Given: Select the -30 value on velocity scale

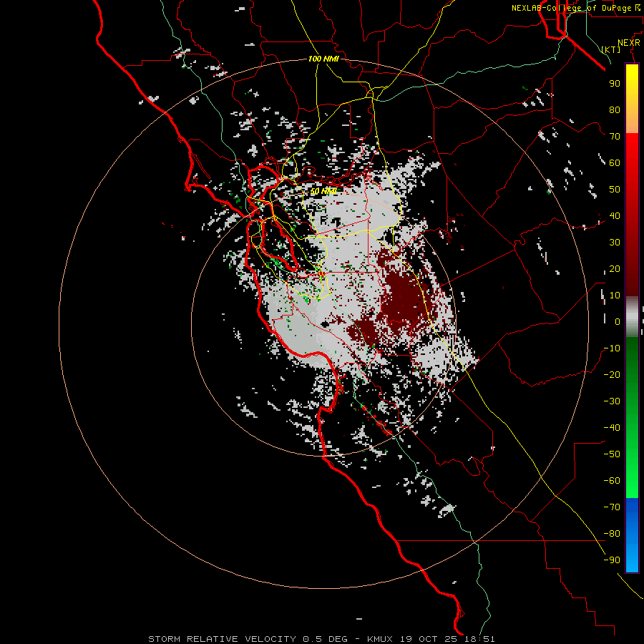Looking at the screenshot, I should tap(612, 401).
